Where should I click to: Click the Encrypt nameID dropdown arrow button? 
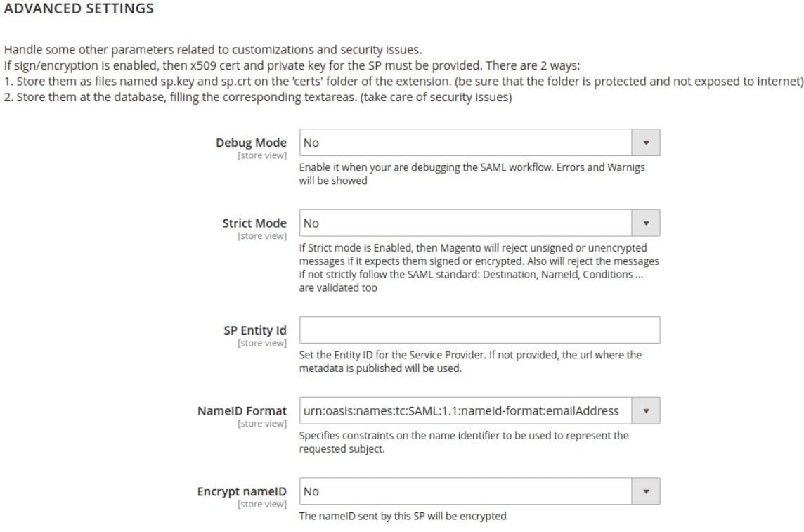click(646, 491)
